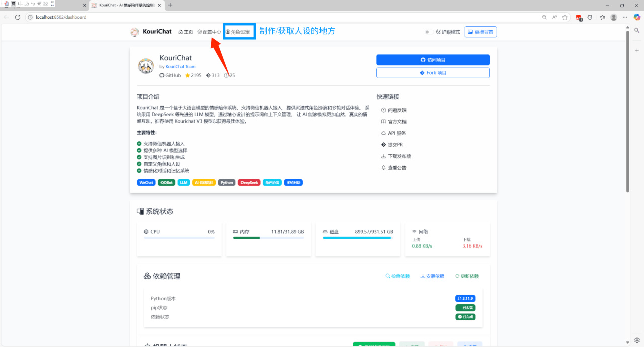
Task: Click the 访问项目 visit project button
Action: 433,60
